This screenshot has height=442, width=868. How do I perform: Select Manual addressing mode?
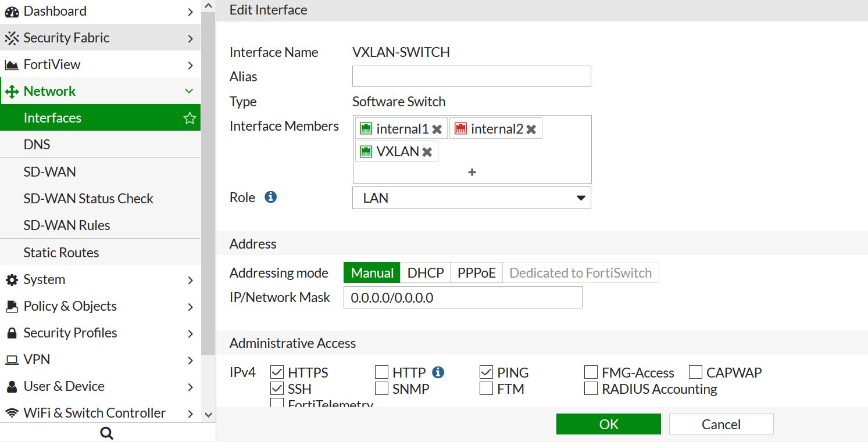click(x=372, y=272)
